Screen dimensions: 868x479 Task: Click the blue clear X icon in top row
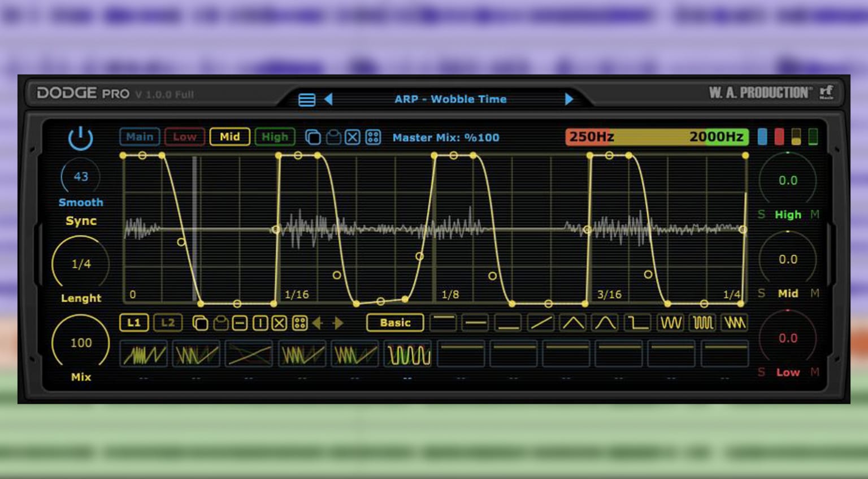pos(353,137)
